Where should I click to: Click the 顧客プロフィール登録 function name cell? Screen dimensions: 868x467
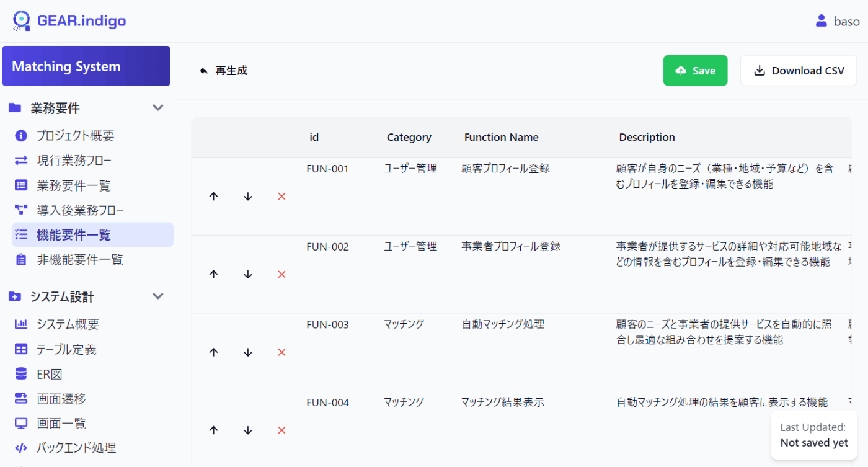pyautogui.click(x=505, y=169)
